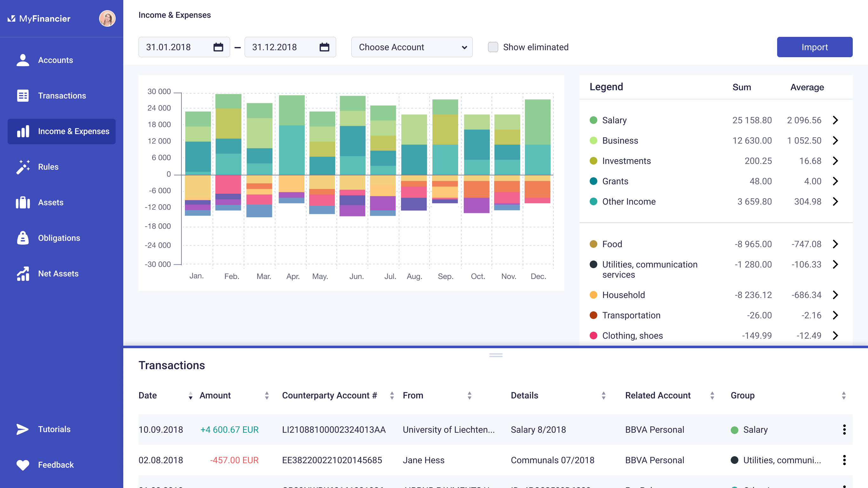Open the Choose Account dropdown
Viewport: 868px width, 488px height.
(x=412, y=47)
